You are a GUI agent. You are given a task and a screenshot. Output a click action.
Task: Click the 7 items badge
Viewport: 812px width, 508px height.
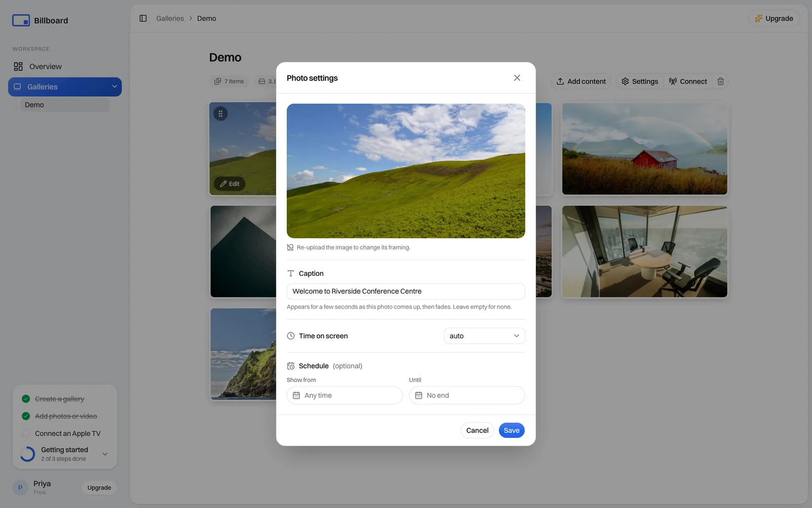(x=229, y=81)
